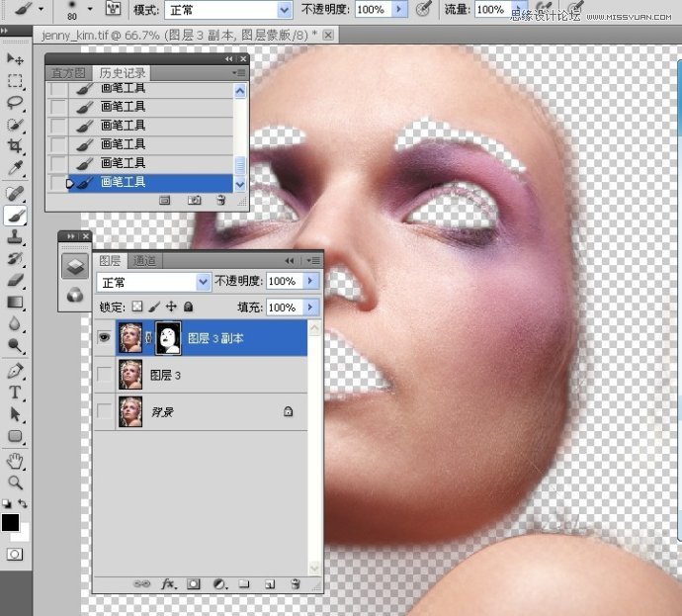Select the Dodge tool

[15, 345]
